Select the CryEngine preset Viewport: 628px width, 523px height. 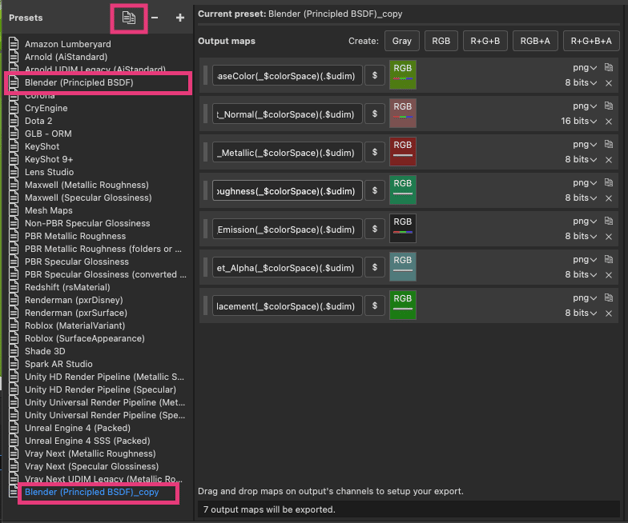(x=46, y=108)
